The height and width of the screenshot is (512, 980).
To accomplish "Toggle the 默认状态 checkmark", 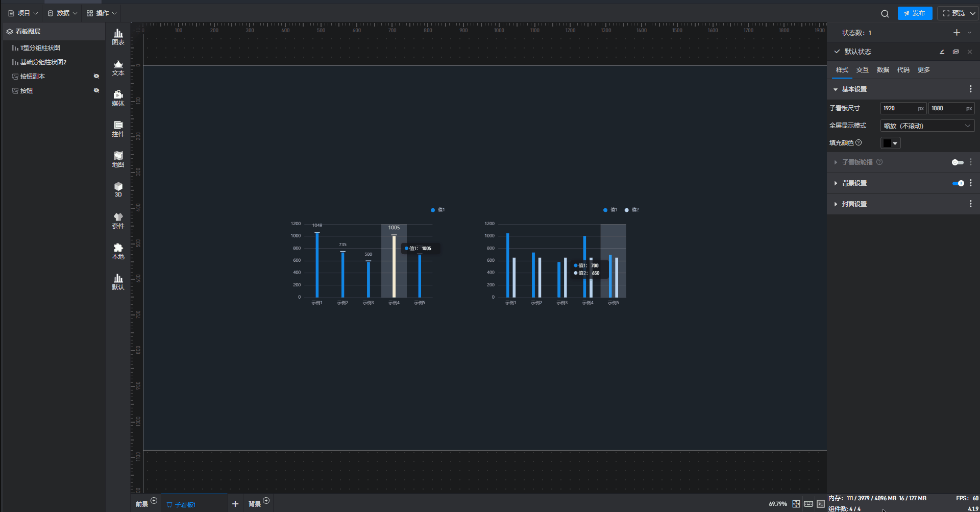I will 837,52.
